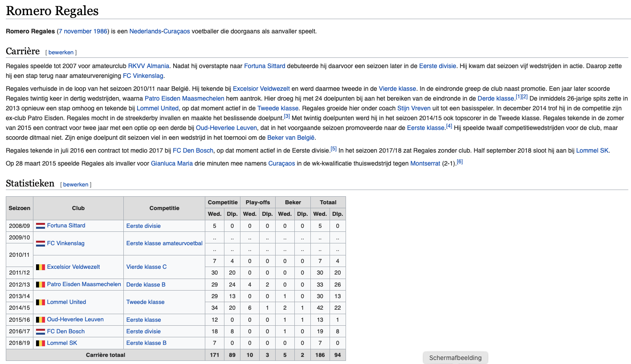631x364 pixels.
Task: Edit the Statistieken section via bewerken
Action: click(x=76, y=185)
